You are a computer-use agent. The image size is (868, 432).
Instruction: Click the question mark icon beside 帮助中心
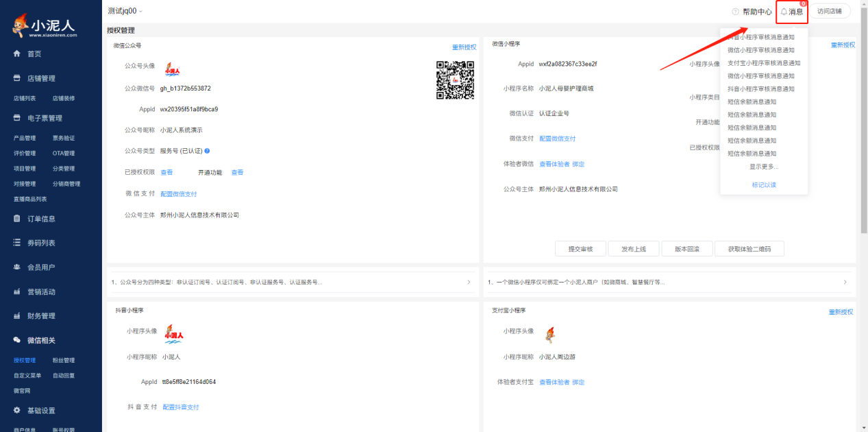(736, 12)
